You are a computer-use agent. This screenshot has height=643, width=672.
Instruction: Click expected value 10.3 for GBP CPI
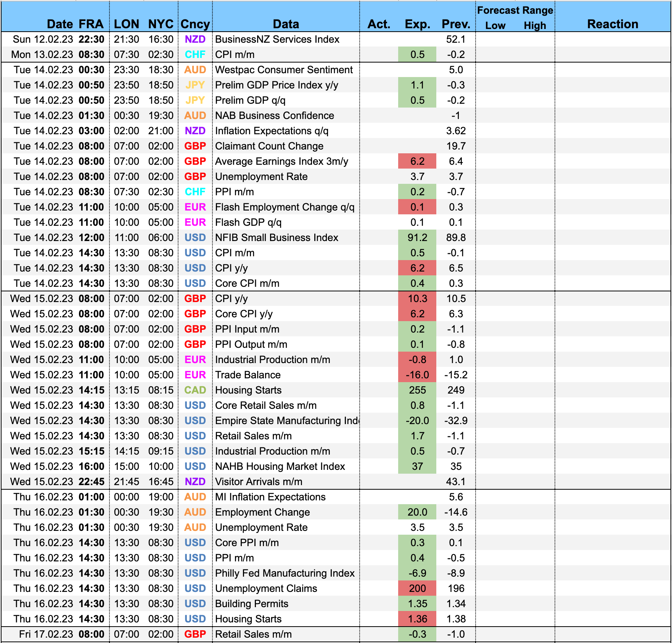[x=417, y=299]
